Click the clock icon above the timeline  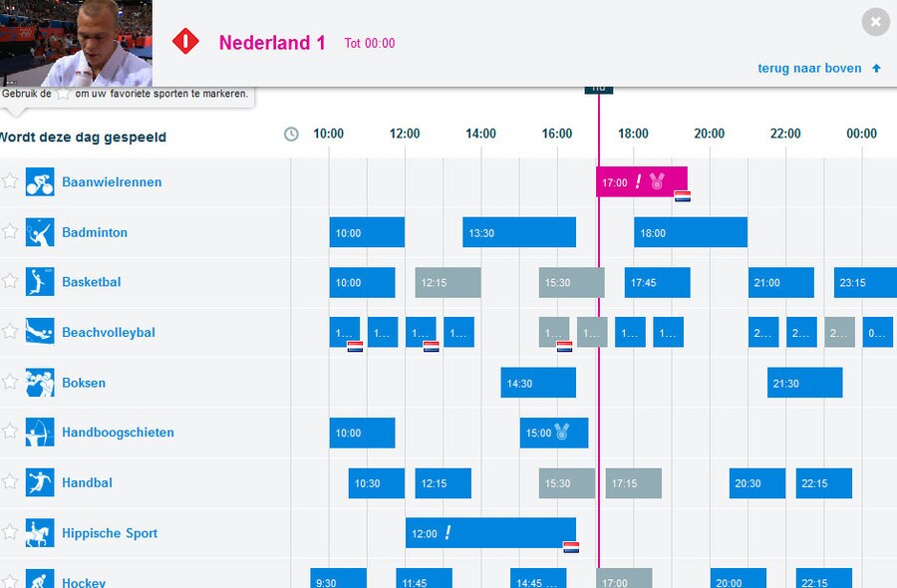pos(289,133)
